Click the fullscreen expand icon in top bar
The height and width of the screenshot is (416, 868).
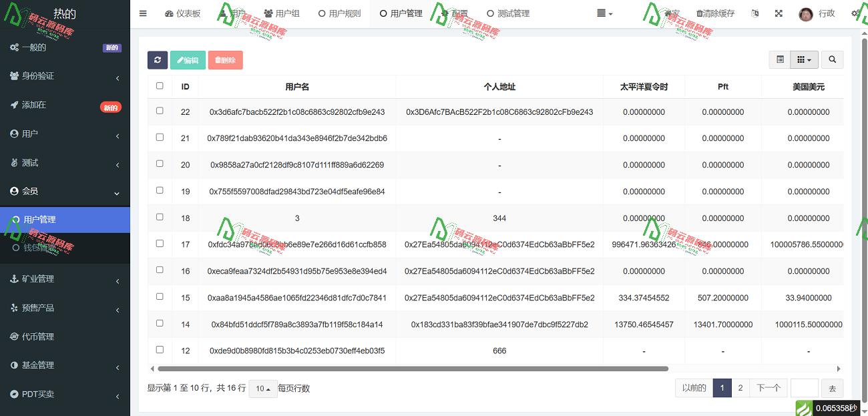pos(779,13)
